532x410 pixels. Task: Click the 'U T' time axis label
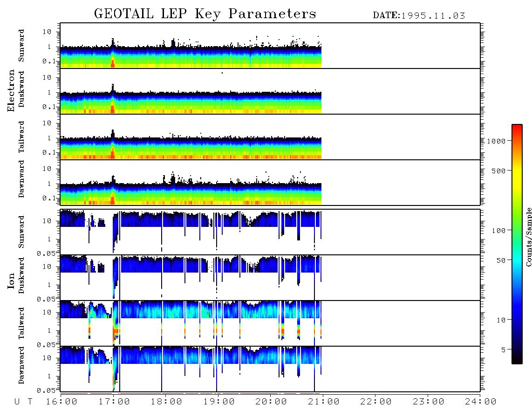click(x=23, y=402)
